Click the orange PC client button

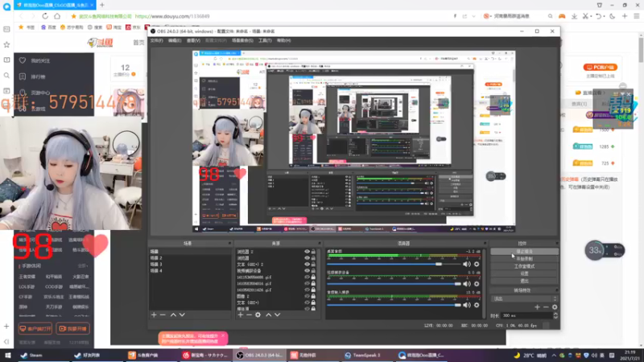(600, 68)
